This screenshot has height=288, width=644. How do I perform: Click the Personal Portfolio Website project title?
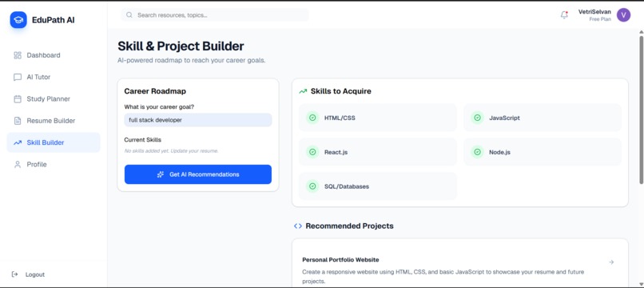point(340,260)
